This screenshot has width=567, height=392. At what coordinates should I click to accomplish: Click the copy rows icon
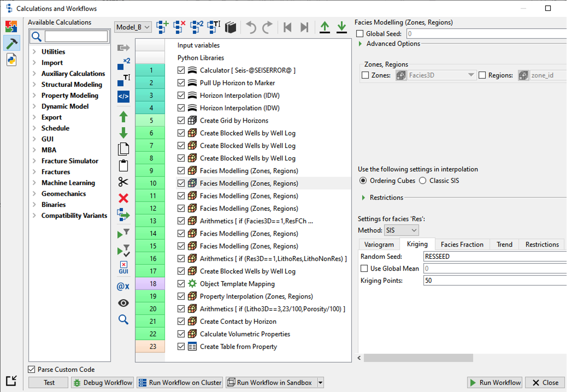(123, 149)
